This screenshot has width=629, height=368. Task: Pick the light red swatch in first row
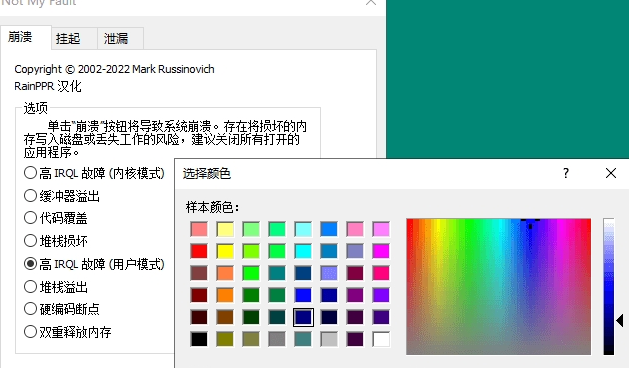pyautogui.click(x=199, y=229)
